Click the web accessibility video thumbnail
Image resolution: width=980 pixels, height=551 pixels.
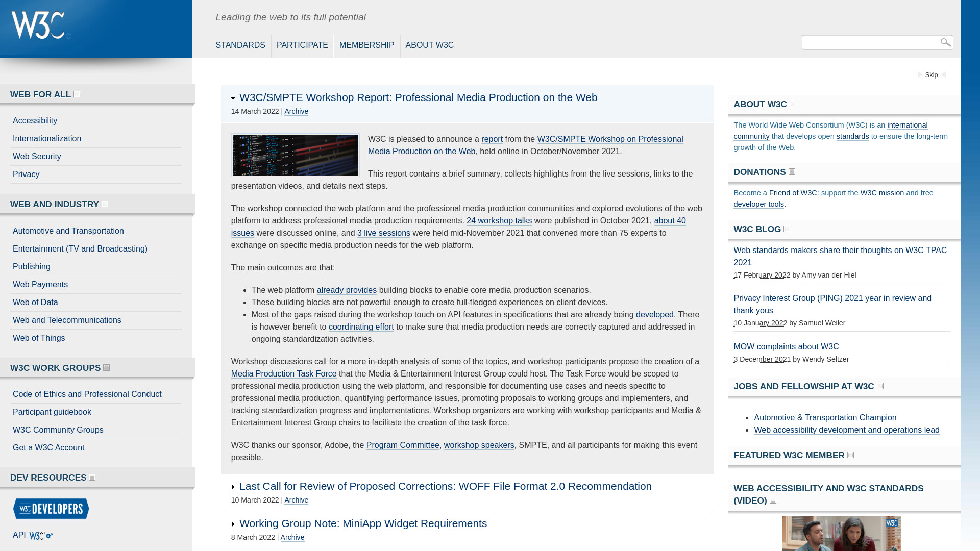[x=842, y=534]
